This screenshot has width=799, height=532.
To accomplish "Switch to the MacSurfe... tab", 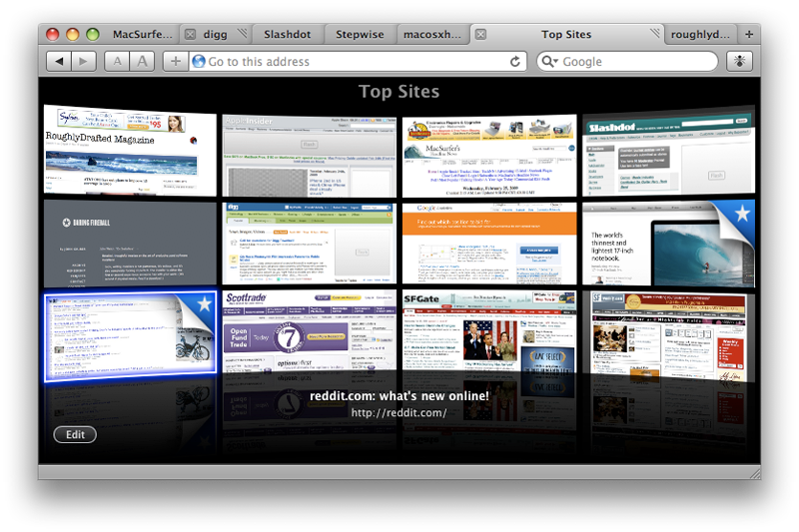I will tap(142, 34).
